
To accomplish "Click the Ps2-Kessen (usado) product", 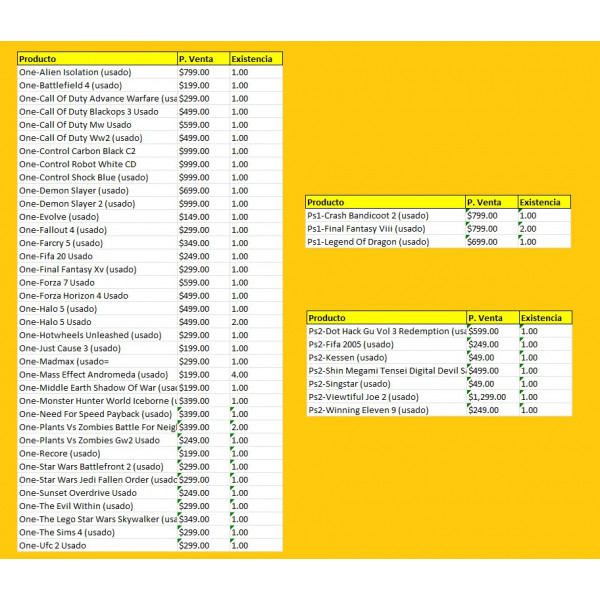I will [387, 358].
